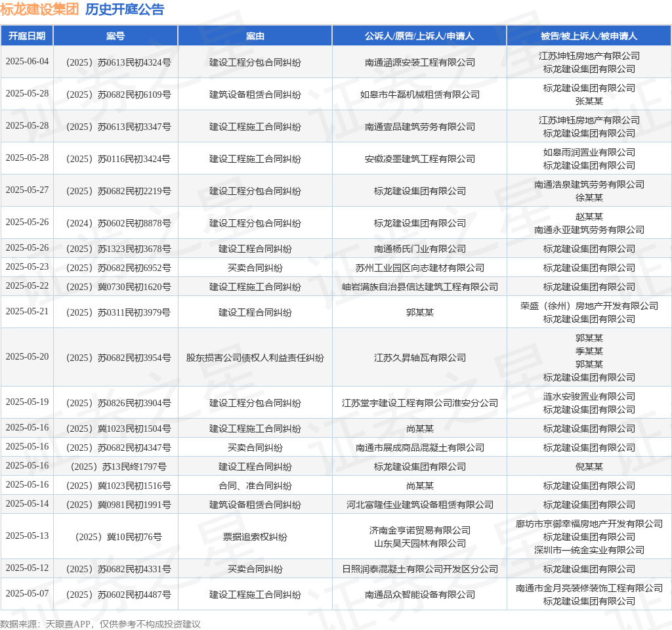
Task: Click case cause 票据追索权纠纷
Action: point(255,537)
